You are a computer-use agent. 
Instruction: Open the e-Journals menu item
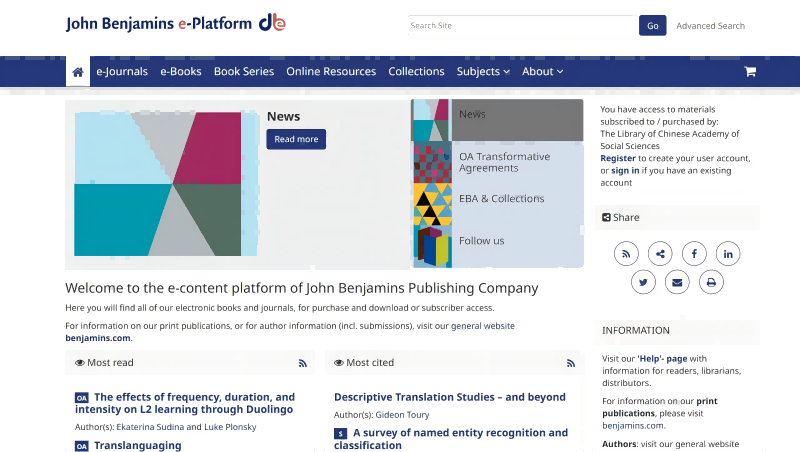coord(122,72)
